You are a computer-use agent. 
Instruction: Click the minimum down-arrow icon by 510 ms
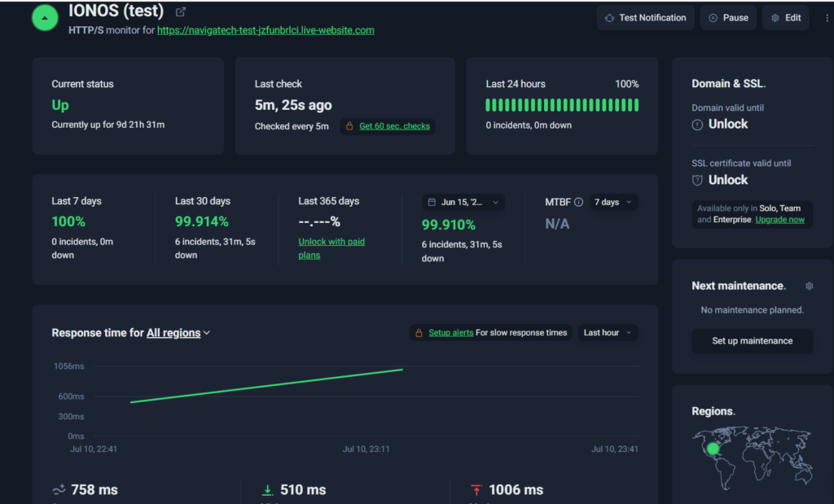click(x=267, y=489)
